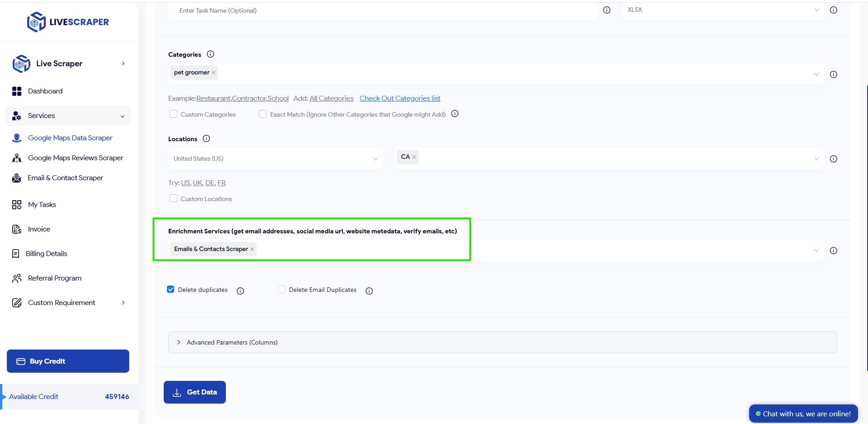Enable the Custom Categories checkbox
Screen dimensions: 868x424
coord(173,114)
